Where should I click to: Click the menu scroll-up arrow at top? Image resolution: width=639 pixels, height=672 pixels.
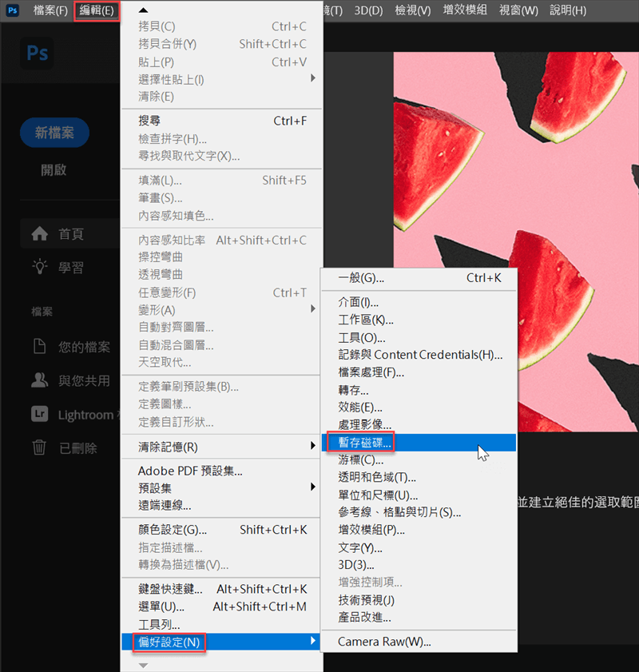pos(144,10)
